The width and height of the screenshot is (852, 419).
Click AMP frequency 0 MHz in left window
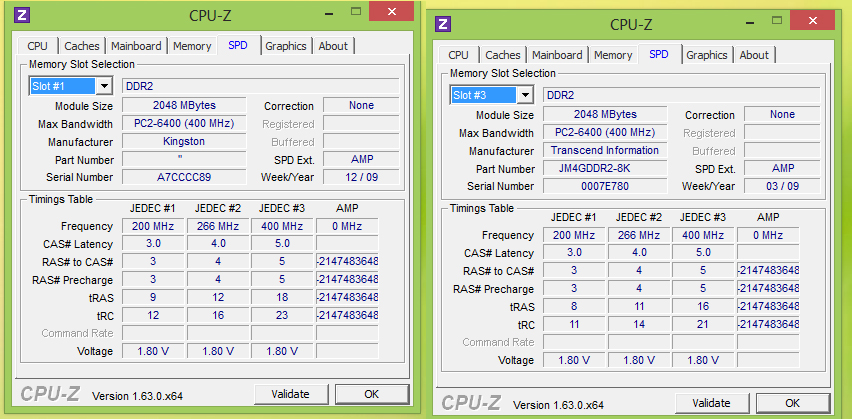click(x=347, y=226)
